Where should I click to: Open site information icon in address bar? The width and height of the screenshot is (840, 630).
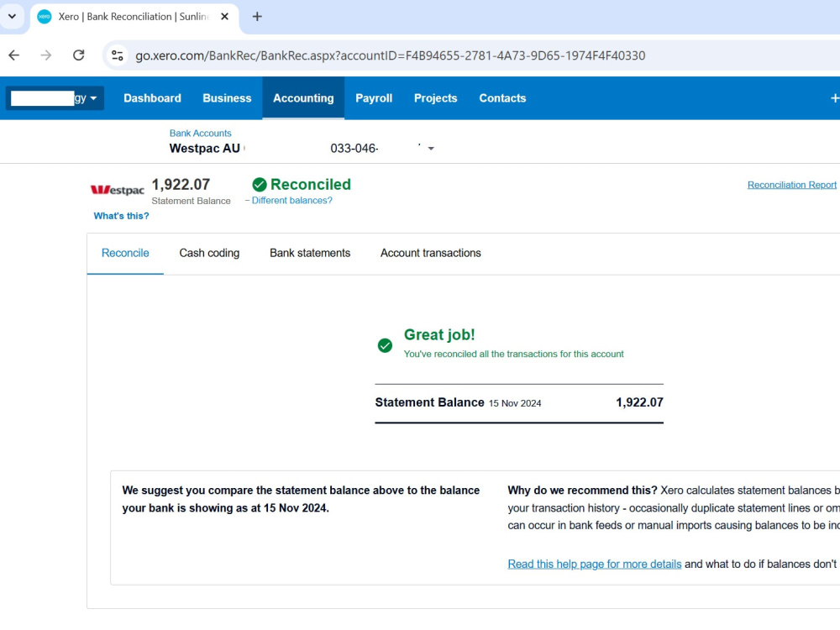coord(118,55)
